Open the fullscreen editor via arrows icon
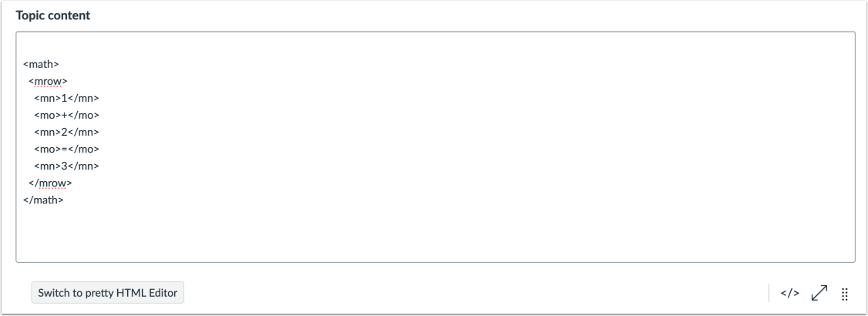Screen dimensions: 868x316 818,293
